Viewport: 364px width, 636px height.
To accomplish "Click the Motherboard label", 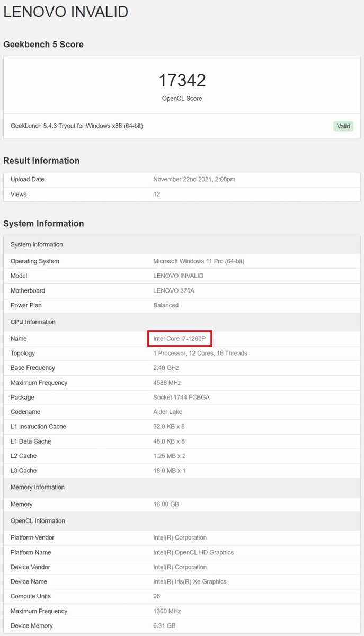I will point(28,290).
